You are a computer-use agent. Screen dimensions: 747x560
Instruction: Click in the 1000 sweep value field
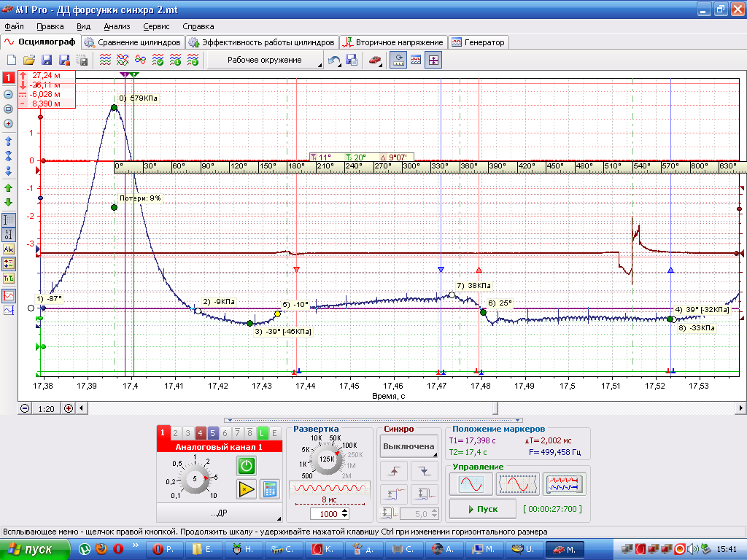point(326,514)
